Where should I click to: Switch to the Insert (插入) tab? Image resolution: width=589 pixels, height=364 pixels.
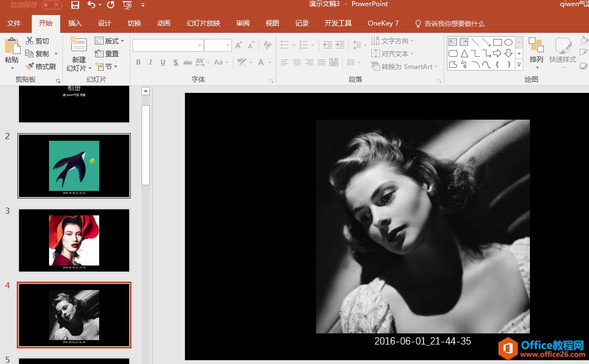[x=75, y=23]
